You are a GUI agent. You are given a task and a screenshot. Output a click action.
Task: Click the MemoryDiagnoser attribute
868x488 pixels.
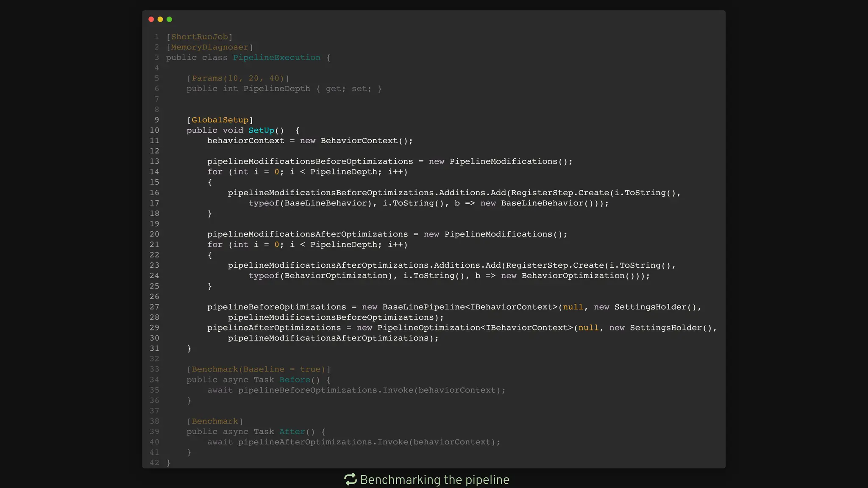[210, 47]
